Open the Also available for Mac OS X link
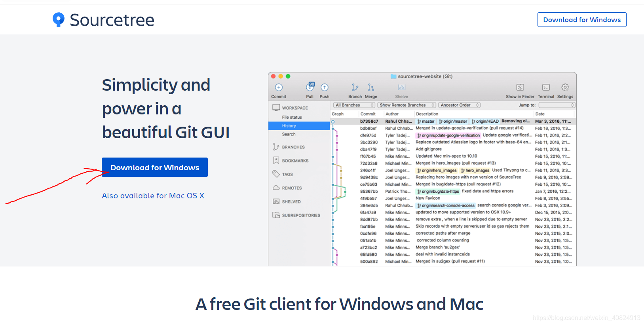 tap(153, 196)
